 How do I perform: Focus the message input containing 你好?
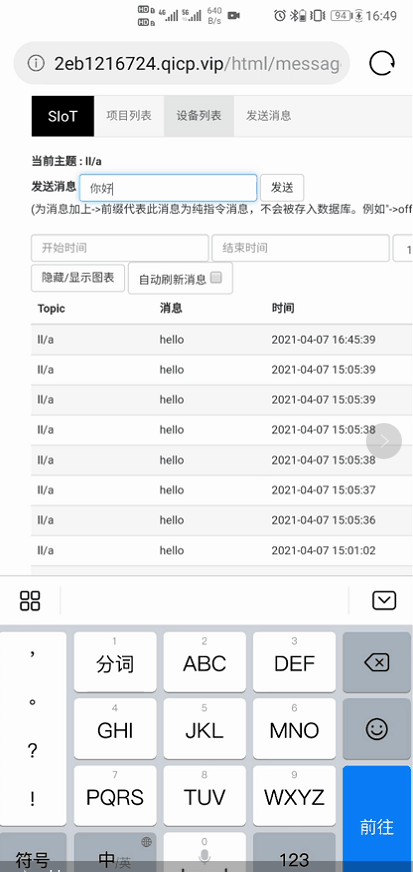point(168,188)
